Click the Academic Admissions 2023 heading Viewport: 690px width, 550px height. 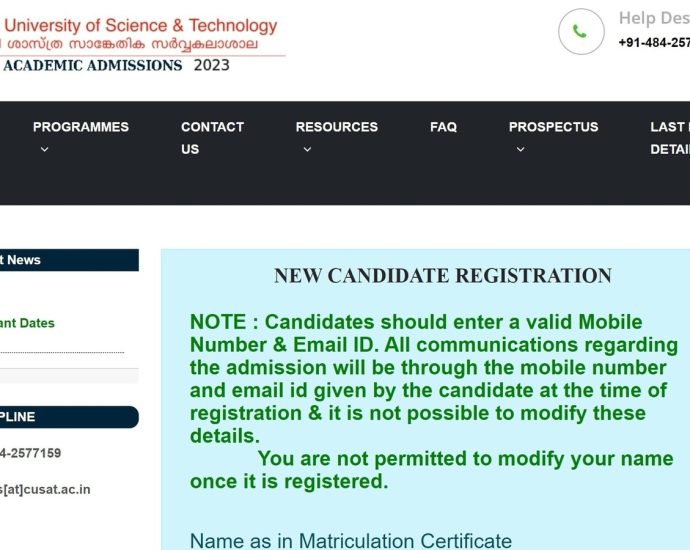pos(116,66)
